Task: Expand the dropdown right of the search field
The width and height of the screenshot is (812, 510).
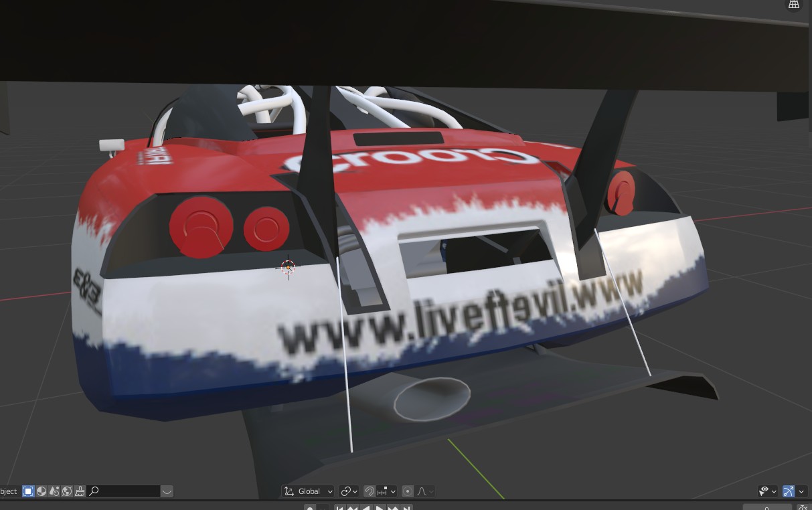Action: click(x=167, y=491)
